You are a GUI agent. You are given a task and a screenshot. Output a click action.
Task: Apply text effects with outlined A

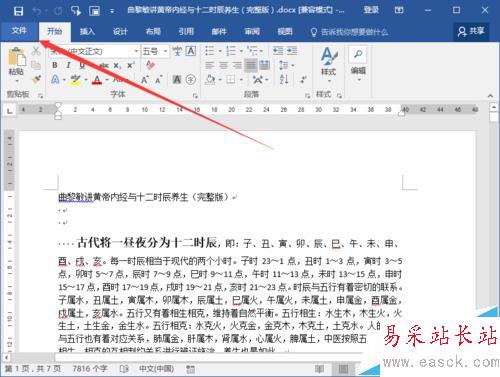point(55,79)
